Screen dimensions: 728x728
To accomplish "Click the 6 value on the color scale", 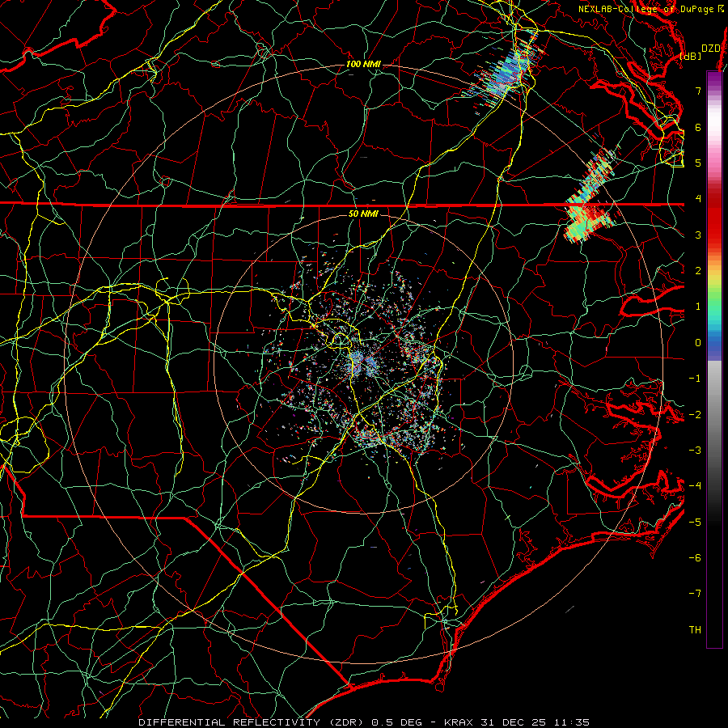I will pos(698,127).
